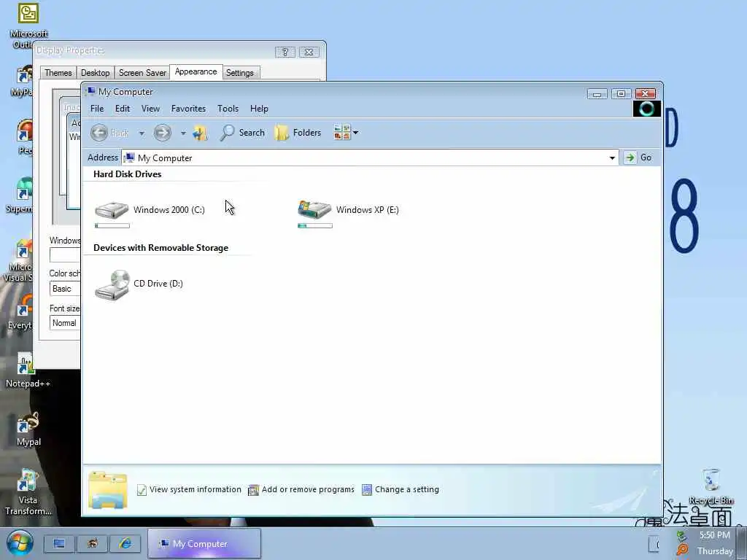Click the Show Desktop quick launch icon
The height and width of the screenshot is (560, 747).
click(x=60, y=543)
